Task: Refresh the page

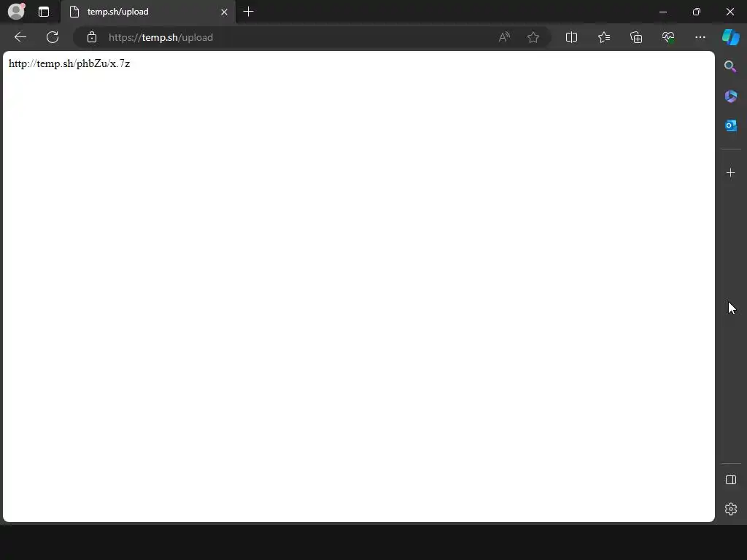Action: point(53,37)
